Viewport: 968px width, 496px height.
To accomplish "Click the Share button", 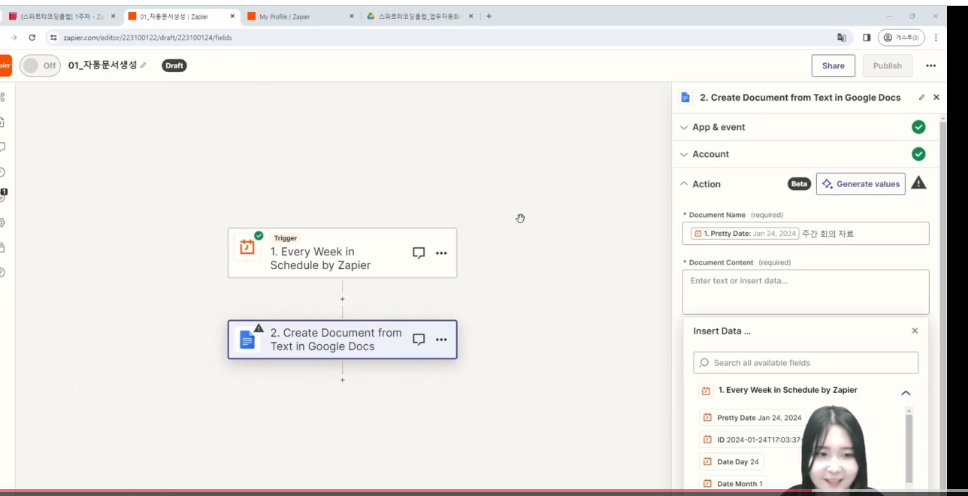I will pyautogui.click(x=833, y=65).
